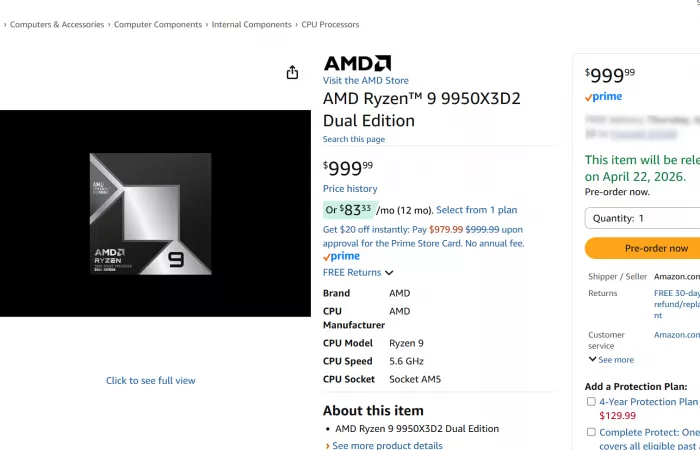The height and width of the screenshot is (450, 700).
Task: Open the Computer Components breadcrumb
Action: pos(158,25)
